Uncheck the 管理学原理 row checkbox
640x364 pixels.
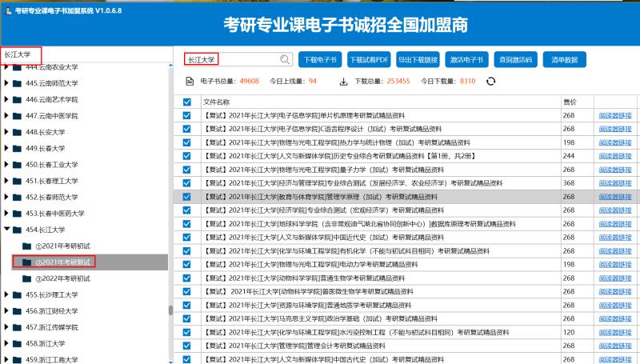point(187,197)
